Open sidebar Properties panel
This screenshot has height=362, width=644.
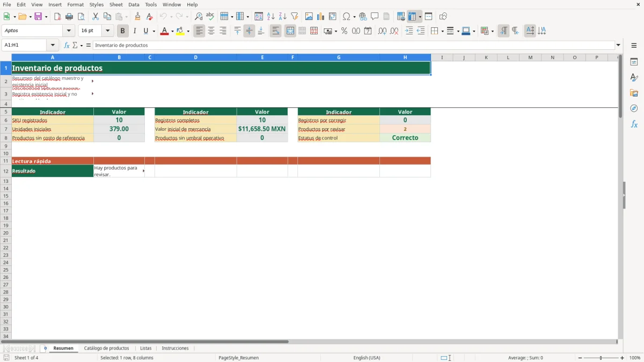click(x=634, y=62)
